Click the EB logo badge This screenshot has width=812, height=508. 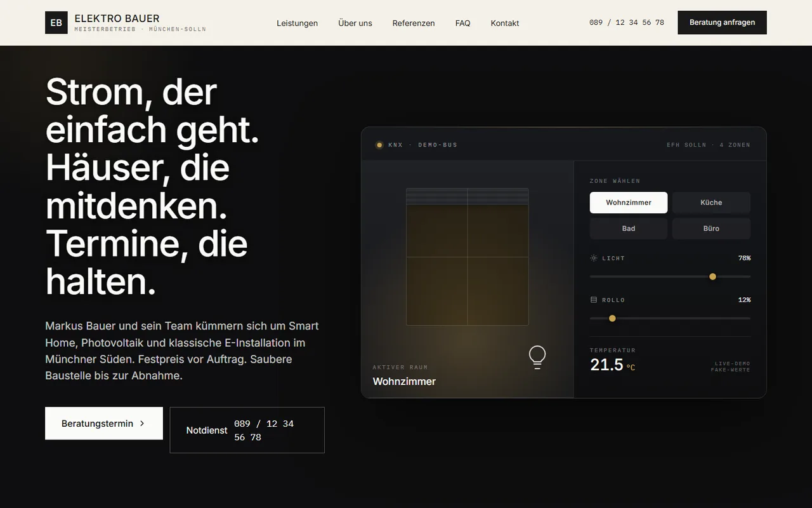coord(56,23)
